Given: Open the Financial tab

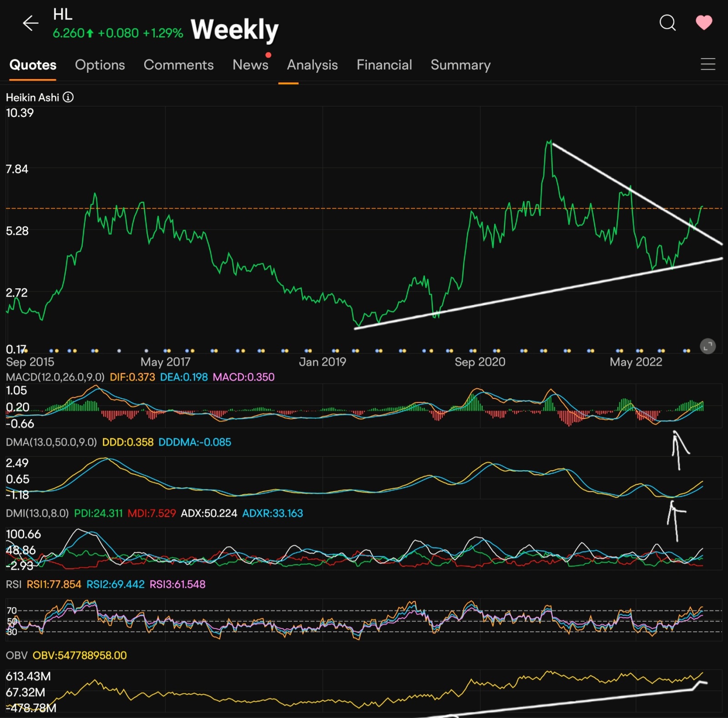Looking at the screenshot, I should 384,65.
